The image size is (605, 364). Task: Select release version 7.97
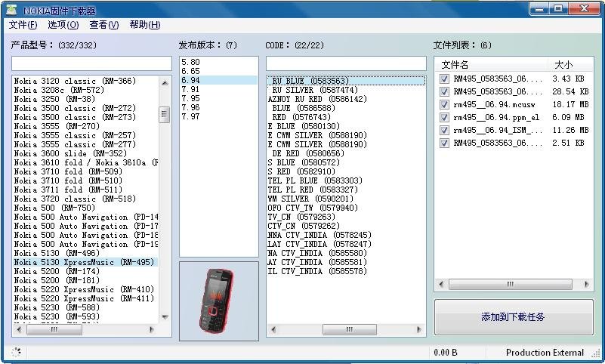click(219, 116)
